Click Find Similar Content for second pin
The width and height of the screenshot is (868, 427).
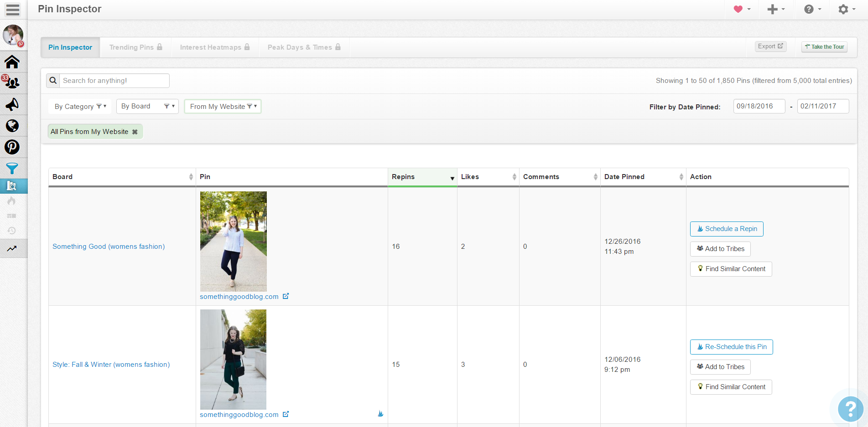731,387
